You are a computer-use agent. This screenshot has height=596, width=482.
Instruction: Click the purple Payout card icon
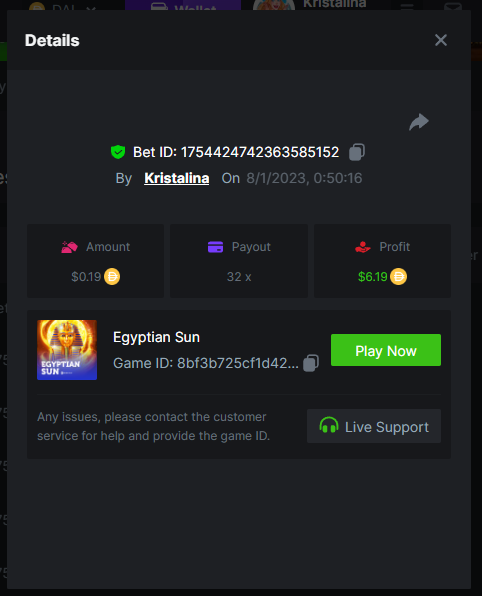pyautogui.click(x=216, y=247)
